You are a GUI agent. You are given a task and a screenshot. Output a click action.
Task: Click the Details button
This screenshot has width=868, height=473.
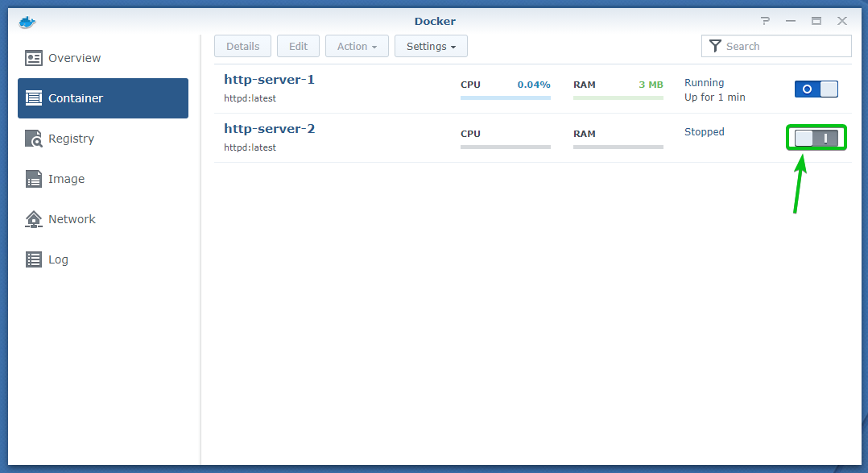click(x=242, y=46)
